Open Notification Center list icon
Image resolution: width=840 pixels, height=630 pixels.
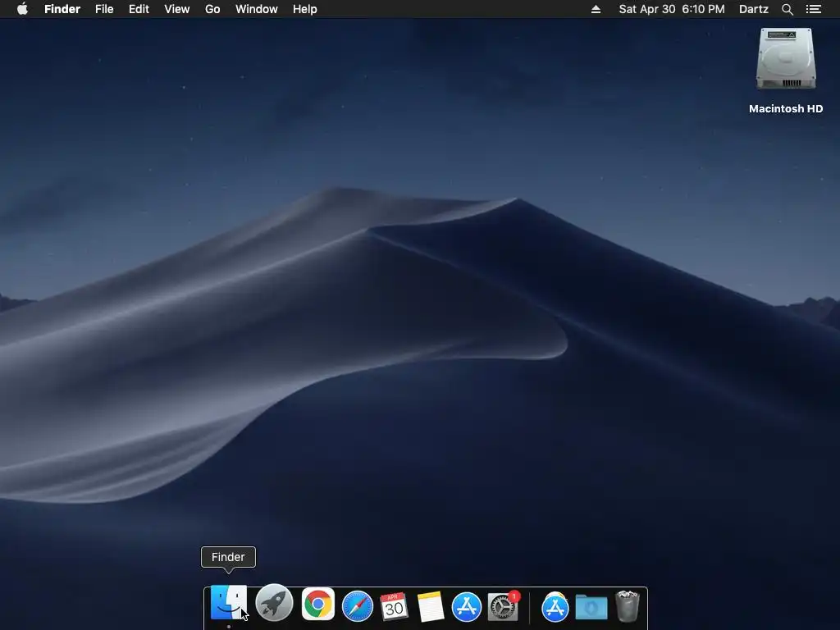814,9
